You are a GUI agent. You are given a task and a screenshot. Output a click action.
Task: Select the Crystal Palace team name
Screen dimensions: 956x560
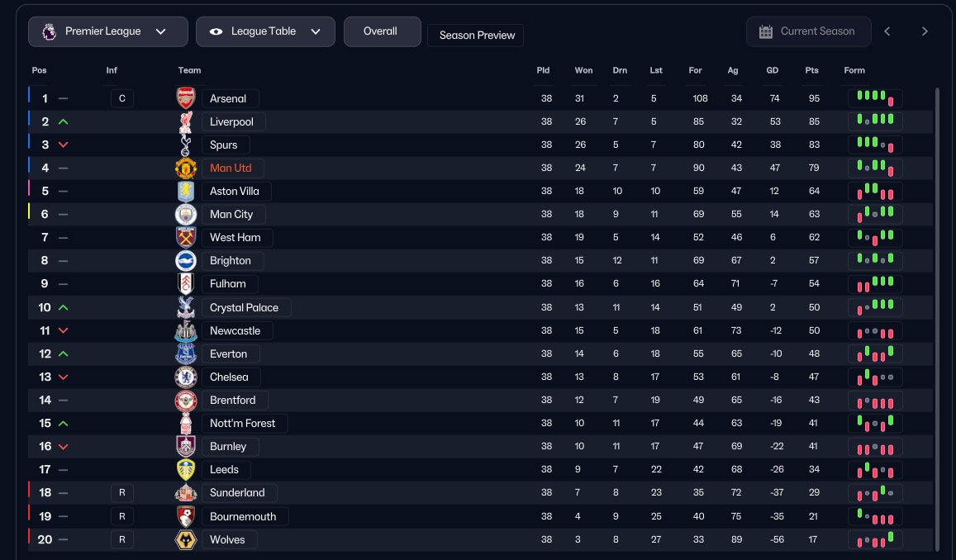245,307
